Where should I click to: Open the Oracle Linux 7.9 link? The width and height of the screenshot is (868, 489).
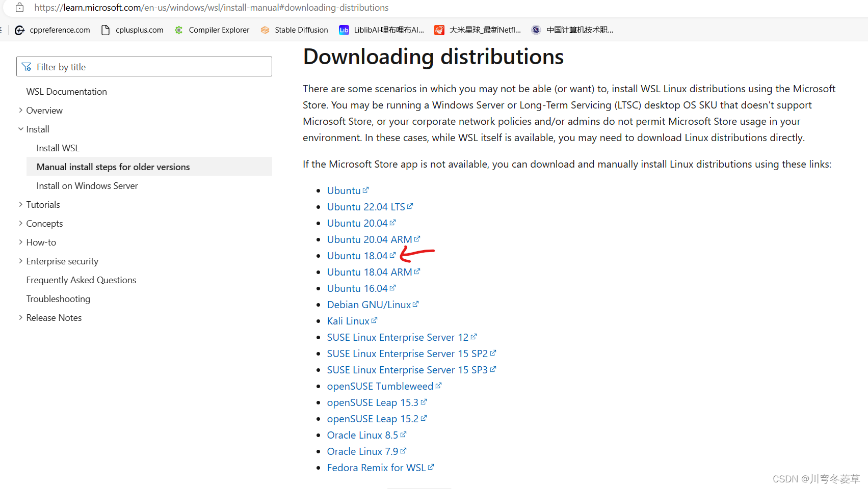pyautogui.click(x=367, y=451)
